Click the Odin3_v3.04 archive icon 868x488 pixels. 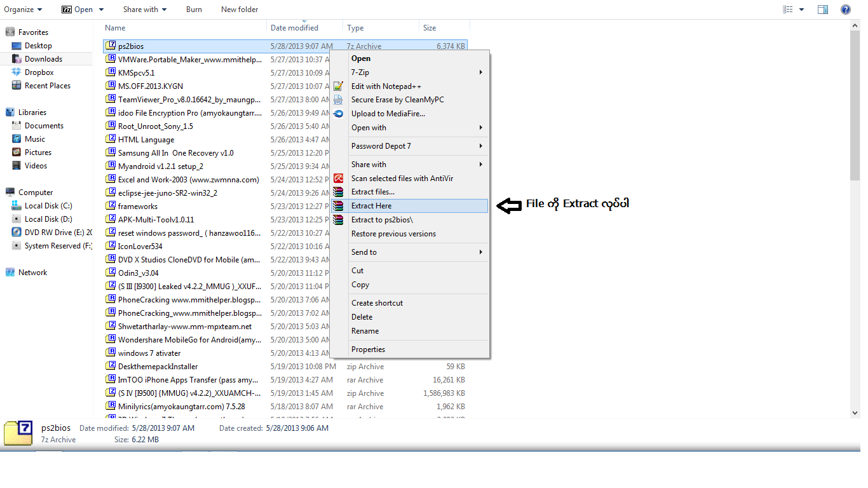[x=111, y=273]
